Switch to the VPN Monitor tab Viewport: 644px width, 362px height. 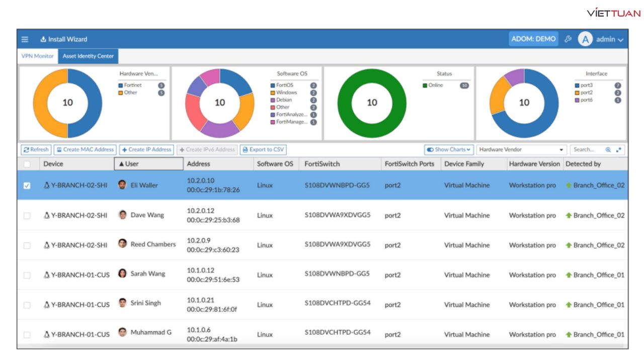pyautogui.click(x=37, y=56)
